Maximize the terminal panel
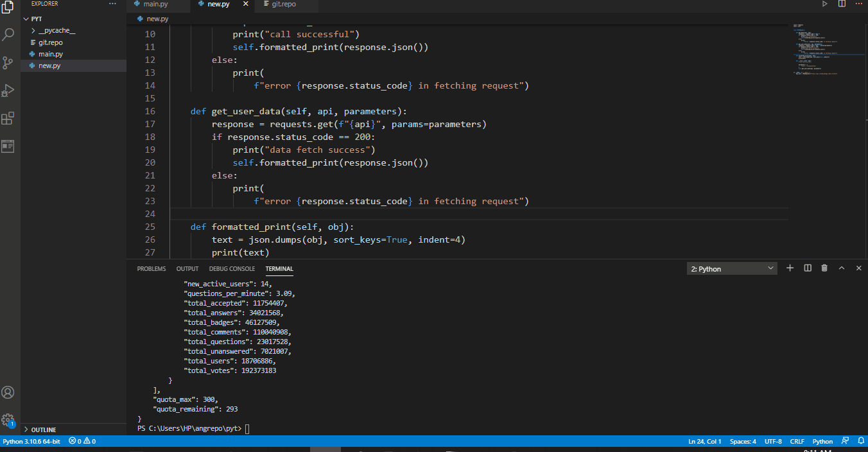The width and height of the screenshot is (868, 452). pyautogui.click(x=842, y=268)
